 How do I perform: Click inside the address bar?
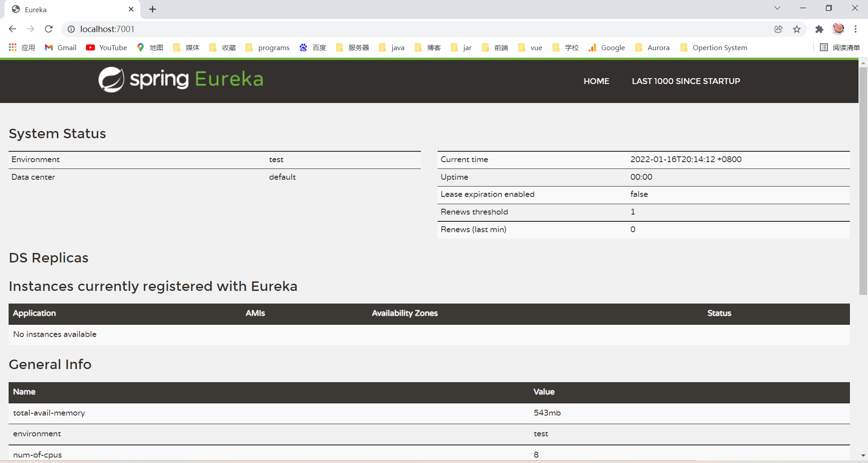coord(271,29)
